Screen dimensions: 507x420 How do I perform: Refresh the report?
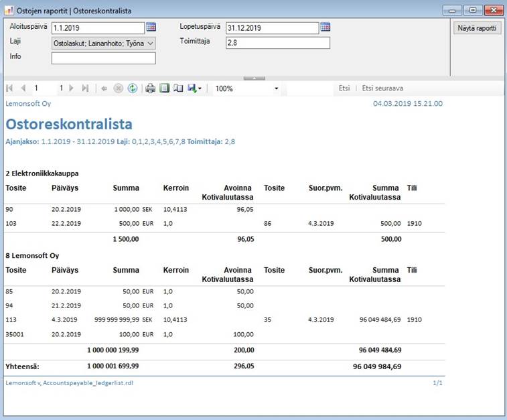[132, 88]
